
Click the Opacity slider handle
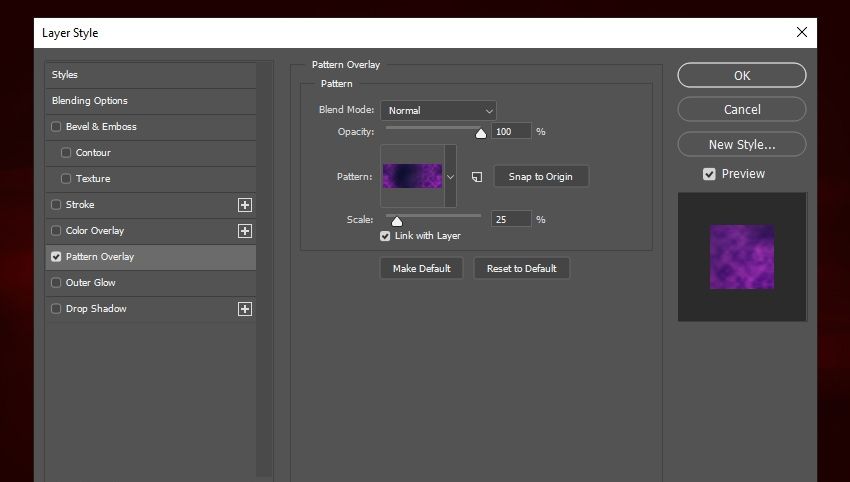point(481,133)
